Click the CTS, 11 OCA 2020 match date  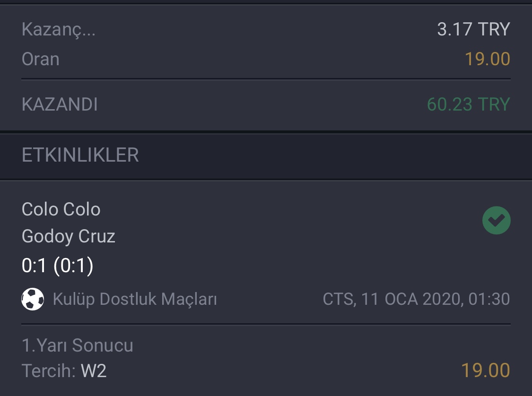click(392, 299)
